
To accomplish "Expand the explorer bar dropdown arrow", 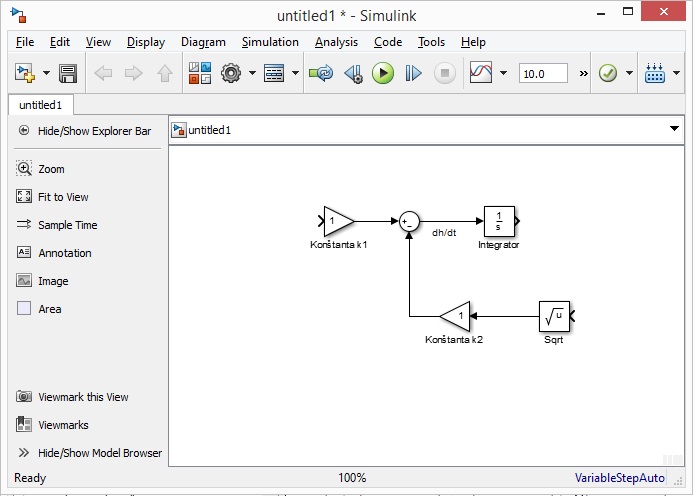I will pyautogui.click(x=674, y=129).
